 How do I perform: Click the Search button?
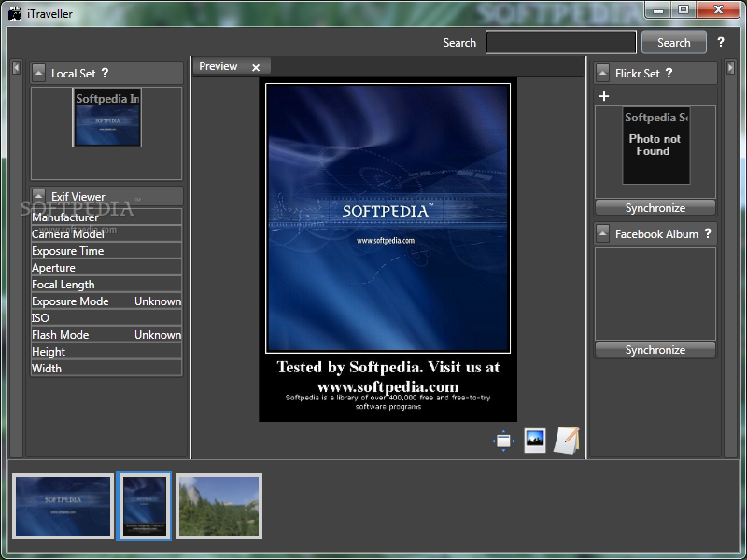pyautogui.click(x=673, y=42)
